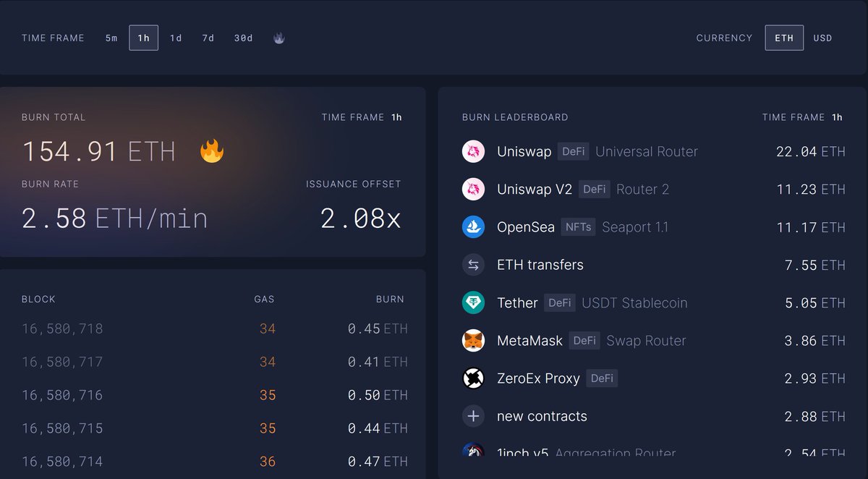Click the ISSUANCE OFFSET label
Image resolution: width=868 pixels, height=479 pixels.
(354, 184)
